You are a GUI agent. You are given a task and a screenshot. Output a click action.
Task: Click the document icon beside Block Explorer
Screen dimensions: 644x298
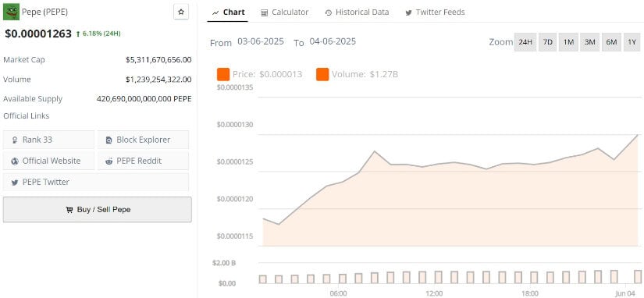pyautogui.click(x=109, y=140)
